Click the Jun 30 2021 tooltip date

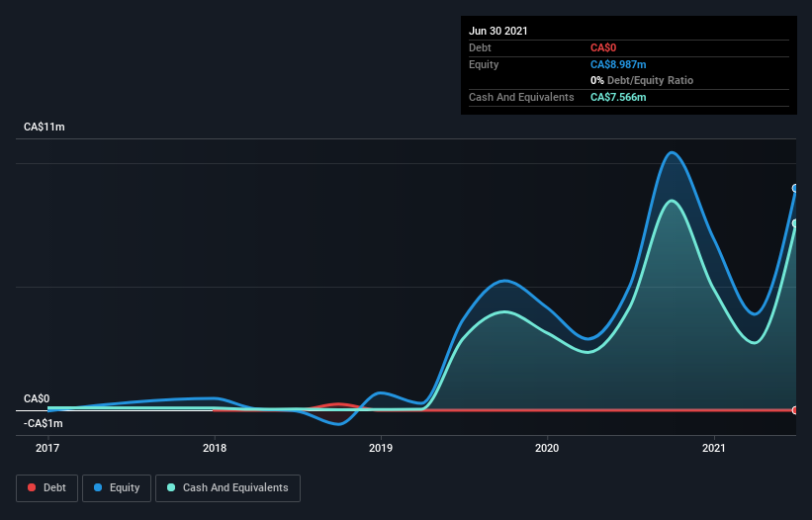pyautogui.click(x=498, y=31)
